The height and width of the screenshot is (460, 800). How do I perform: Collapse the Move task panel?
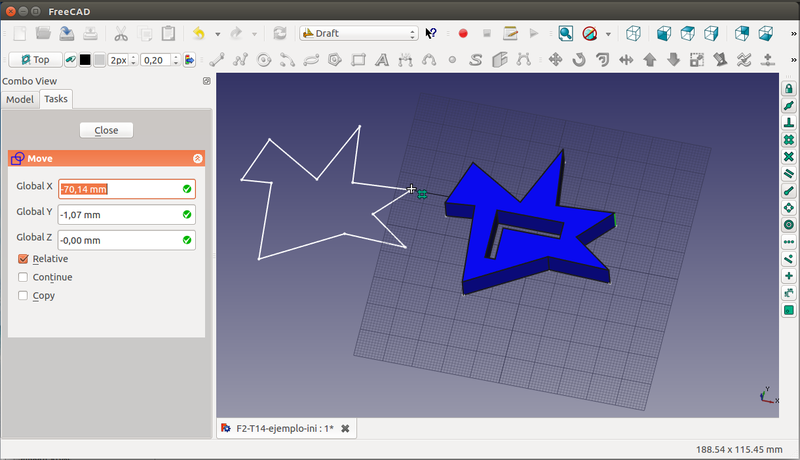pyautogui.click(x=197, y=158)
